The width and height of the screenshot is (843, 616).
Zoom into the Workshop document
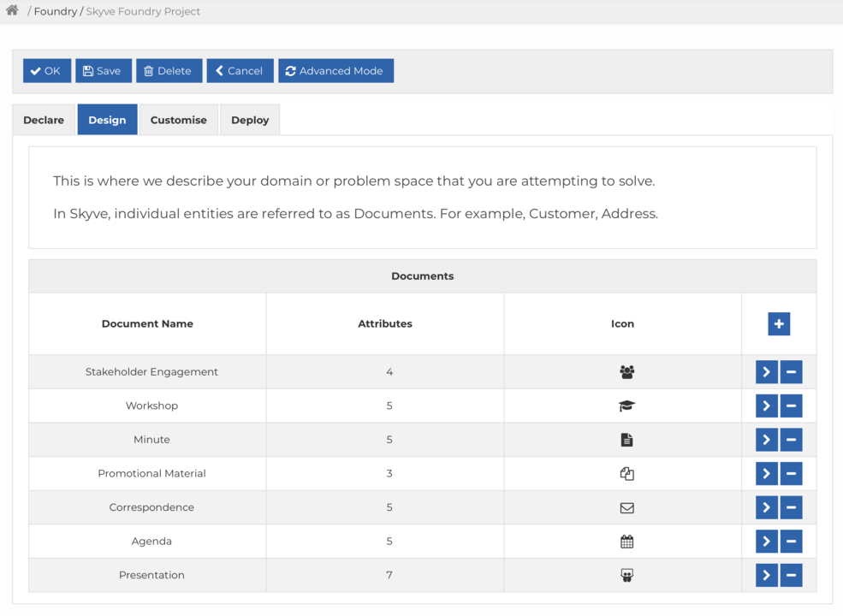[x=766, y=406]
